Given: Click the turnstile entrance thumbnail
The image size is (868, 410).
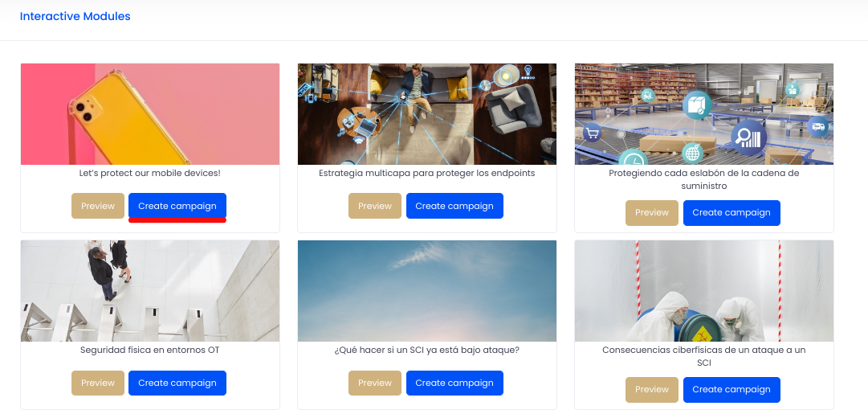Looking at the screenshot, I should 150,291.
